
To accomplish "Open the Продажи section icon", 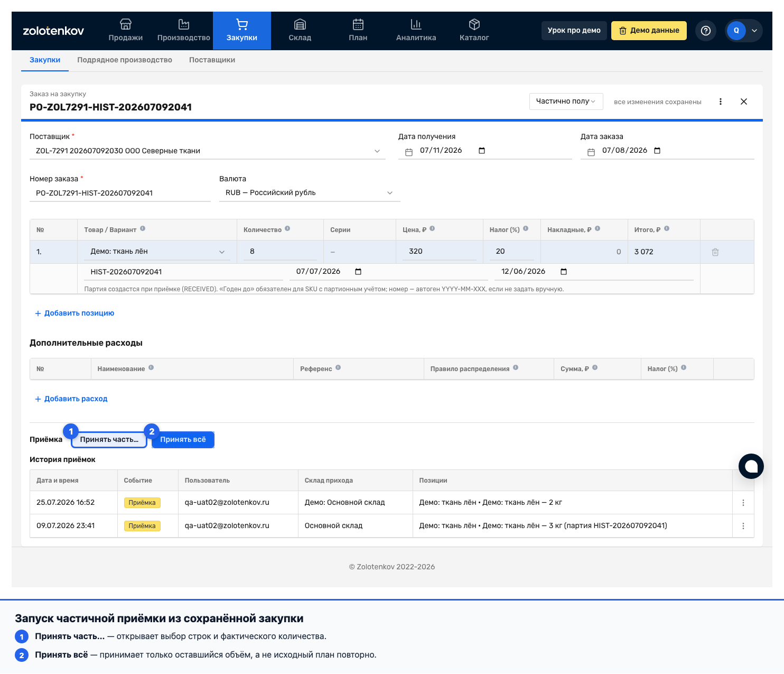I will (x=126, y=24).
